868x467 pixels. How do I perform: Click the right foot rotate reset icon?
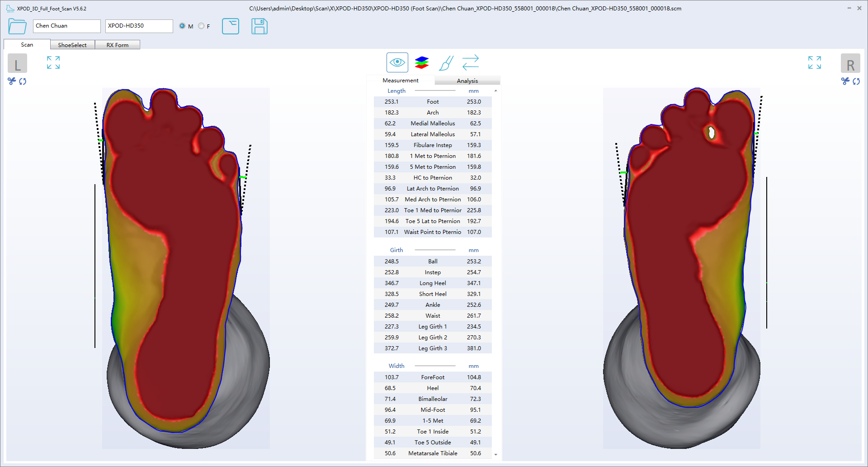[x=856, y=81]
